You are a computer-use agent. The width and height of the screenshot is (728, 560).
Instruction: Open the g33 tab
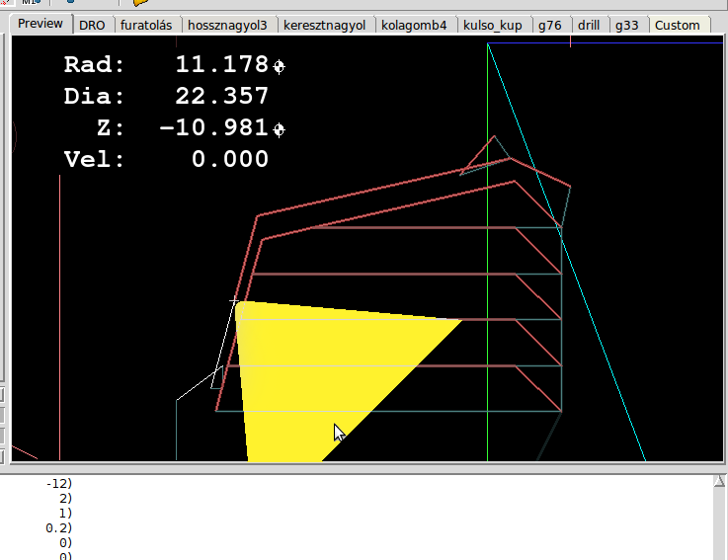(626, 26)
